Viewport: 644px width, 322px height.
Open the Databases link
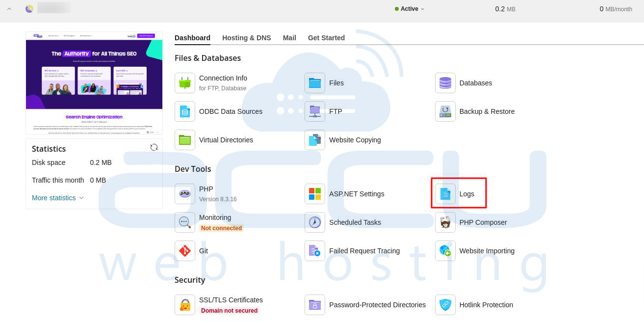(x=476, y=83)
